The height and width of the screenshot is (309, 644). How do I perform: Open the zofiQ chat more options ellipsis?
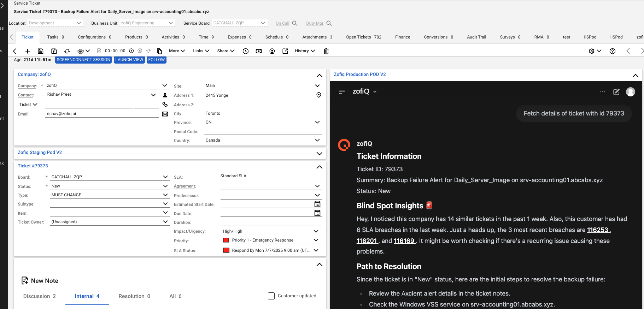point(603,92)
